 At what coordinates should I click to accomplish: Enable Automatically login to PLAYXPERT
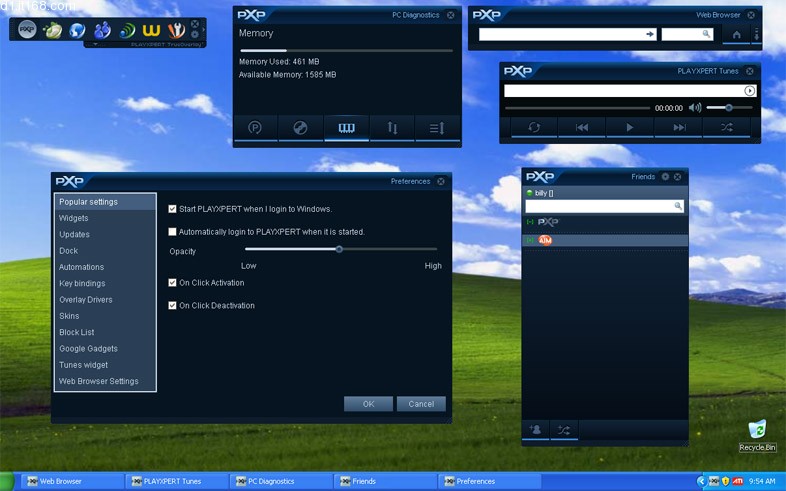172,231
